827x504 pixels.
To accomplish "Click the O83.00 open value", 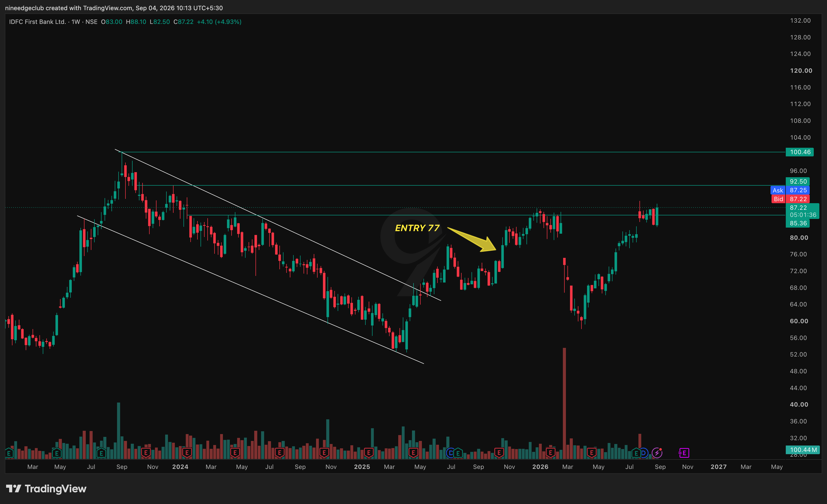I will tap(112, 22).
